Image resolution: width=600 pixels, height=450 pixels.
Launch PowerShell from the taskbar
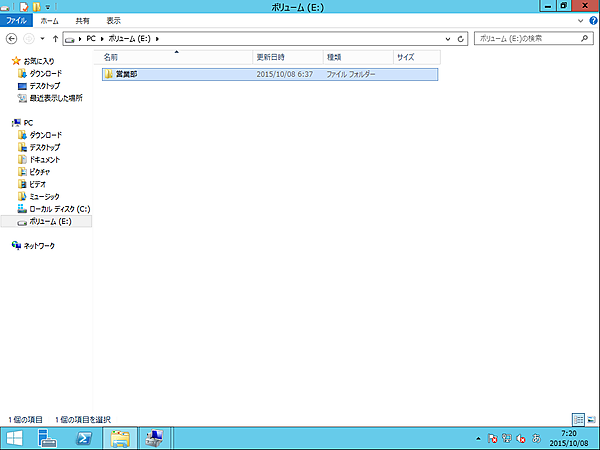click(84, 438)
